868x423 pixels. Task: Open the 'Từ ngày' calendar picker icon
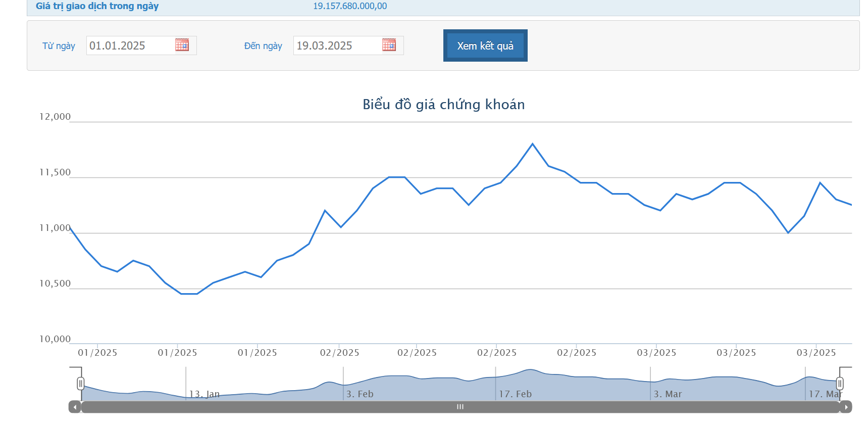[x=182, y=45]
